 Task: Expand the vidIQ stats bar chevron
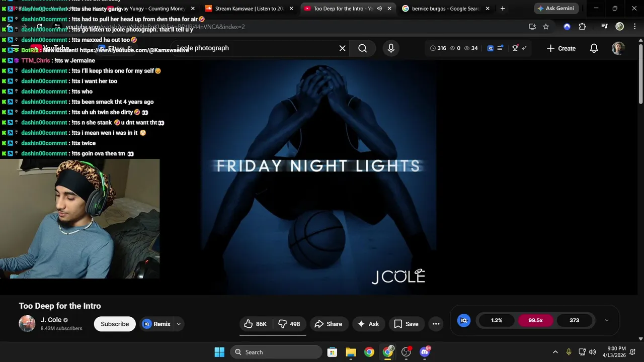pyautogui.click(x=606, y=320)
